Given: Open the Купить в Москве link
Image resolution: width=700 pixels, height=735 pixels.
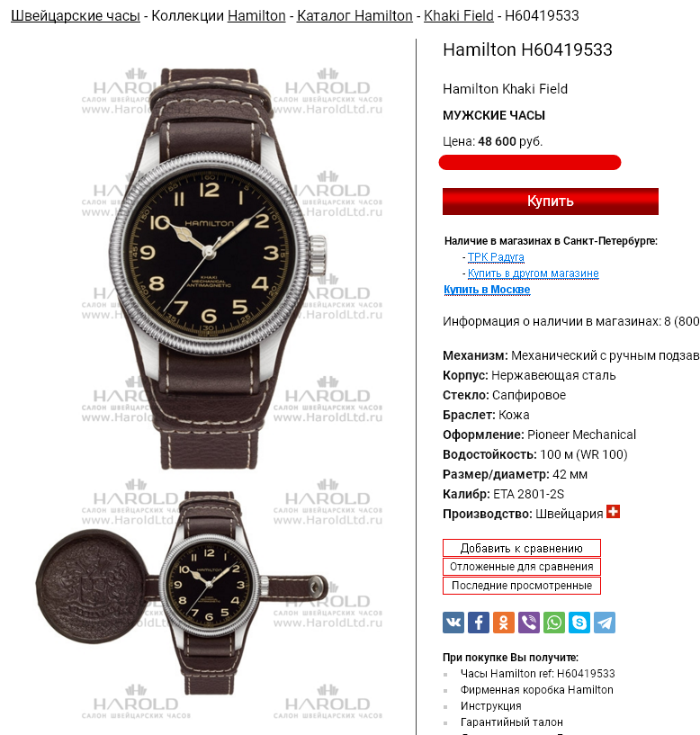Looking at the screenshot, I should [487, 289].
